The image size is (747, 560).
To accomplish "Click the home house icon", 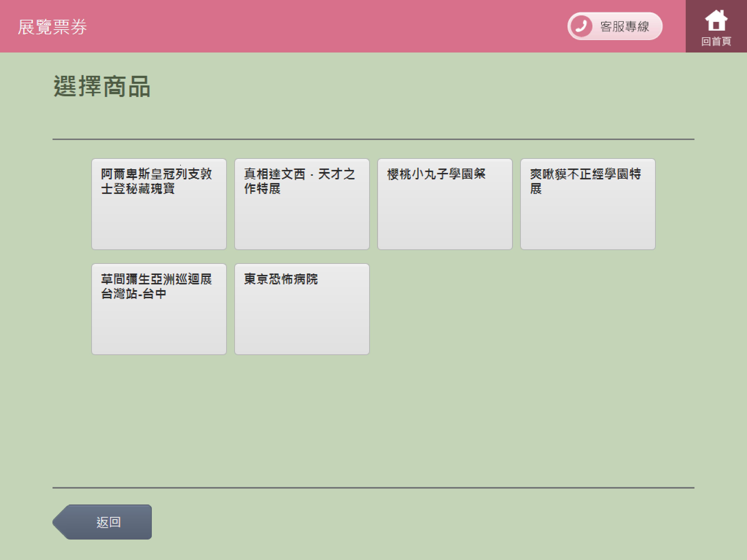I will 716,20.
